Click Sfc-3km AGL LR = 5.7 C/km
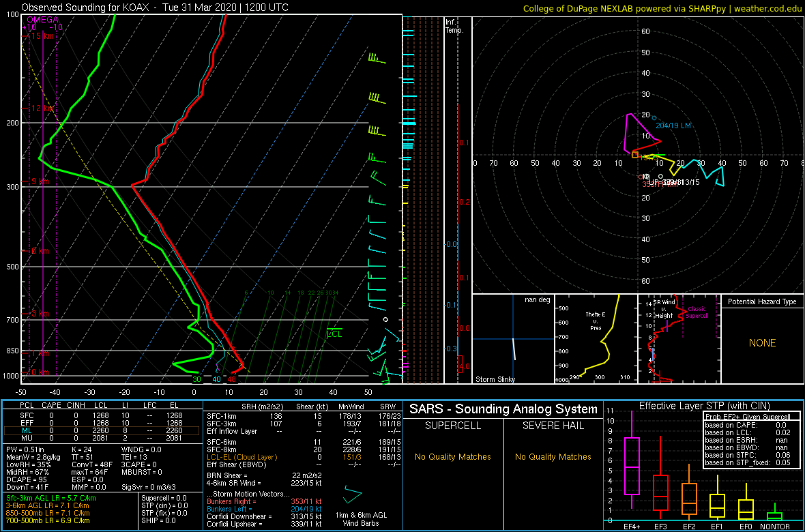Viewport: 805px width, 532px height. point(51,498)
